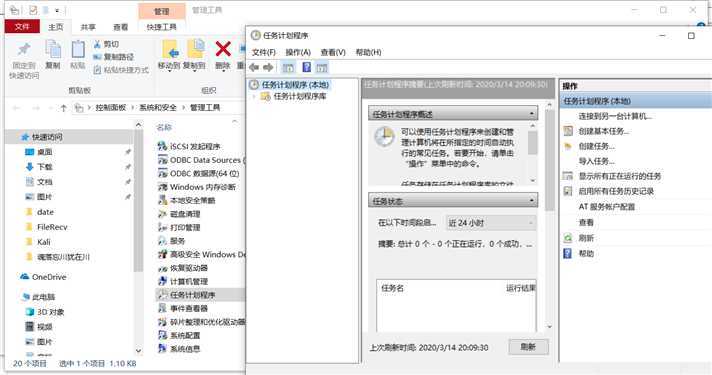Click the Explorer up-directory arrow

click(x=63, y=108)
